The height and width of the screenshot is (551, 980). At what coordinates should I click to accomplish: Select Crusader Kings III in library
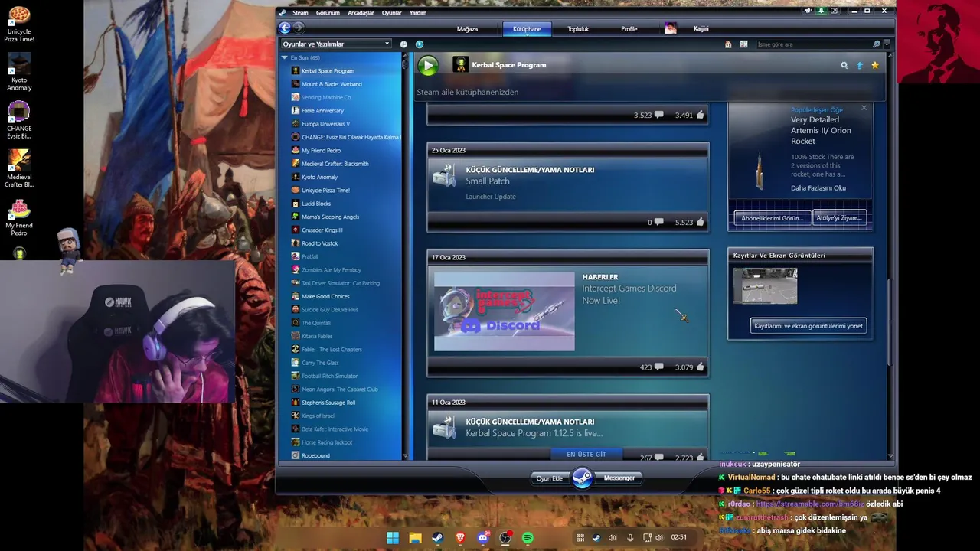322,230
